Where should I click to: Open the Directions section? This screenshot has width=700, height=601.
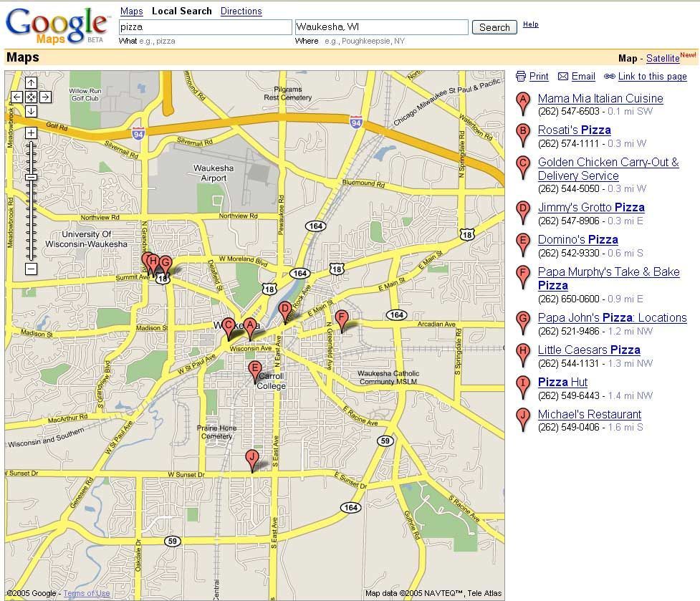[241, 11]
